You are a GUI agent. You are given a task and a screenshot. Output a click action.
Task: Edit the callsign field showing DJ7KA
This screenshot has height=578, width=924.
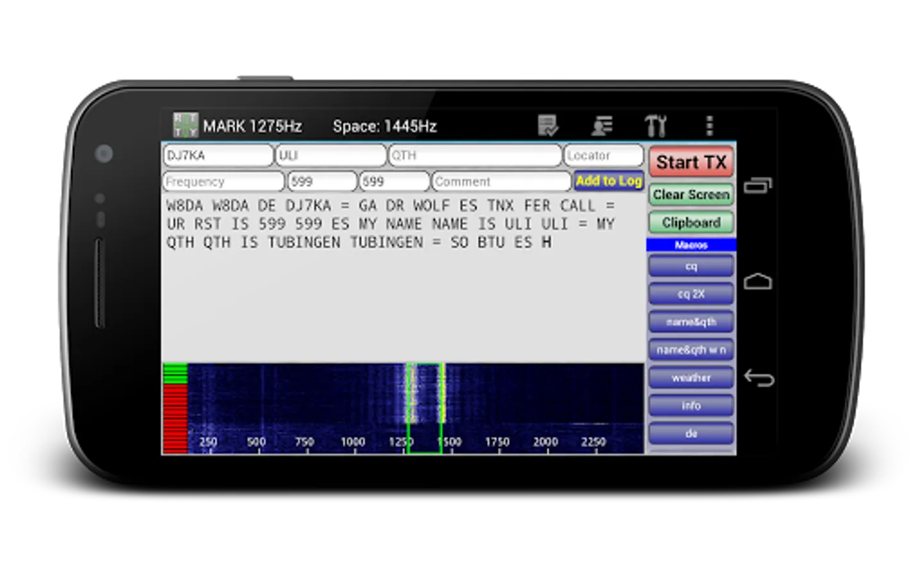(218, 155)
